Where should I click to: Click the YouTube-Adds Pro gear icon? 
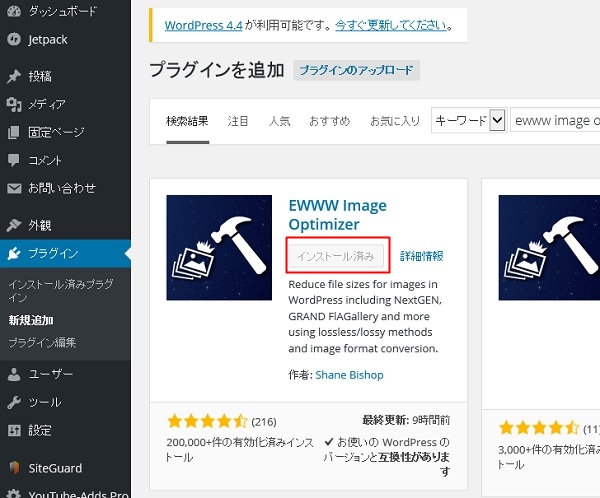click(14, 494)
